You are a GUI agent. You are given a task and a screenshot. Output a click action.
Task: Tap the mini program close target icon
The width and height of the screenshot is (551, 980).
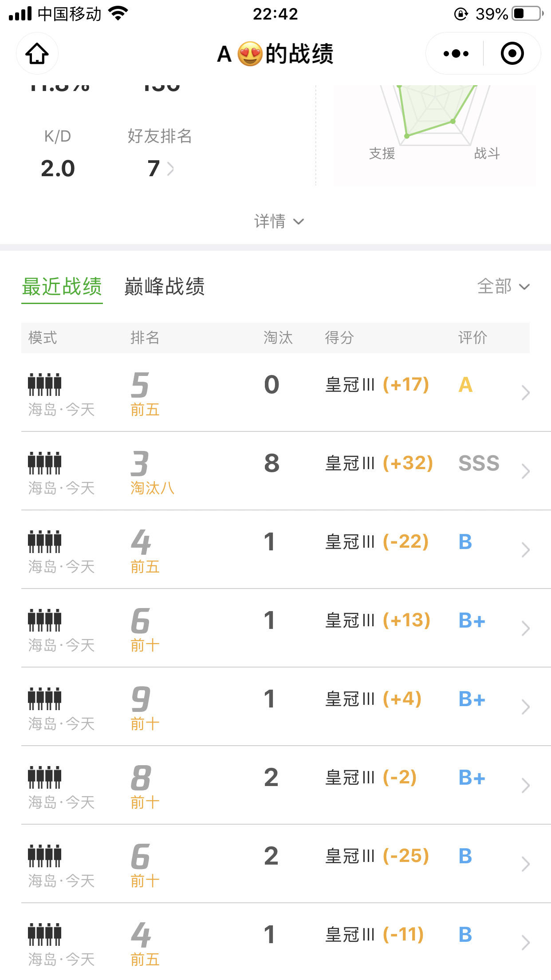click(512, 54)
